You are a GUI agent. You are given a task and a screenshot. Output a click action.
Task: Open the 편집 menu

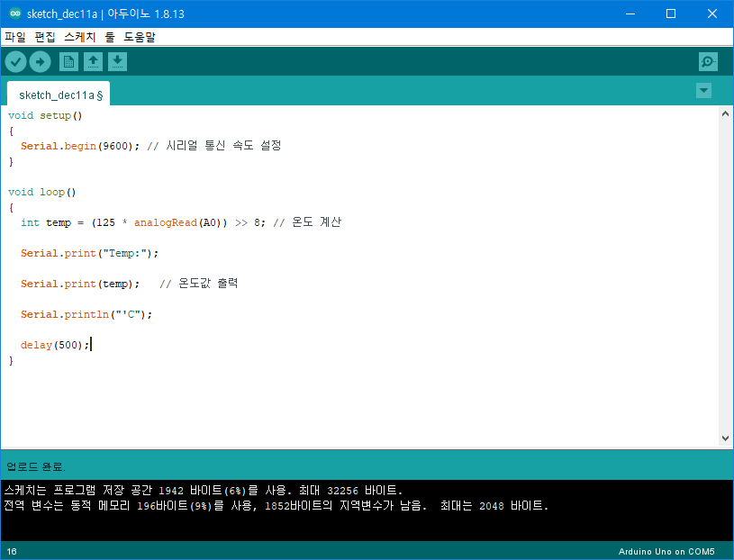(x=45, y=37)
